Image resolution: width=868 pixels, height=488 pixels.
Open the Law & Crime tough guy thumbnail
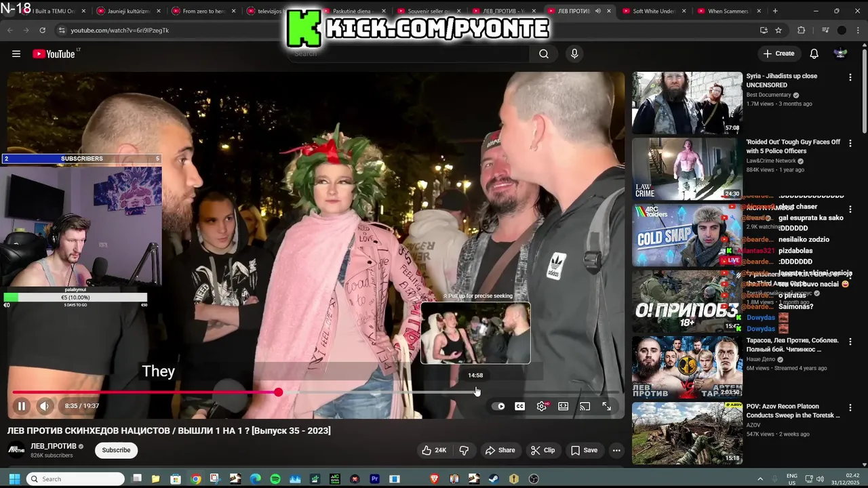coord(687,169)
